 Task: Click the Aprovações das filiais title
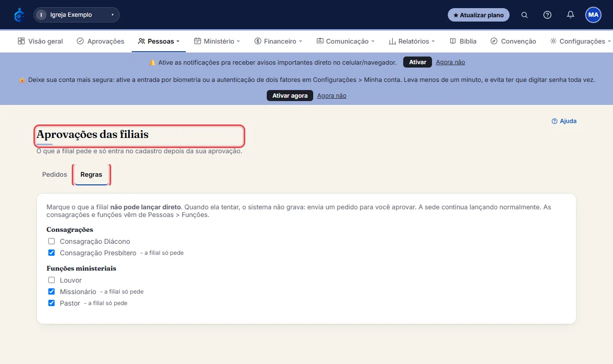click(x=92, y=135)
